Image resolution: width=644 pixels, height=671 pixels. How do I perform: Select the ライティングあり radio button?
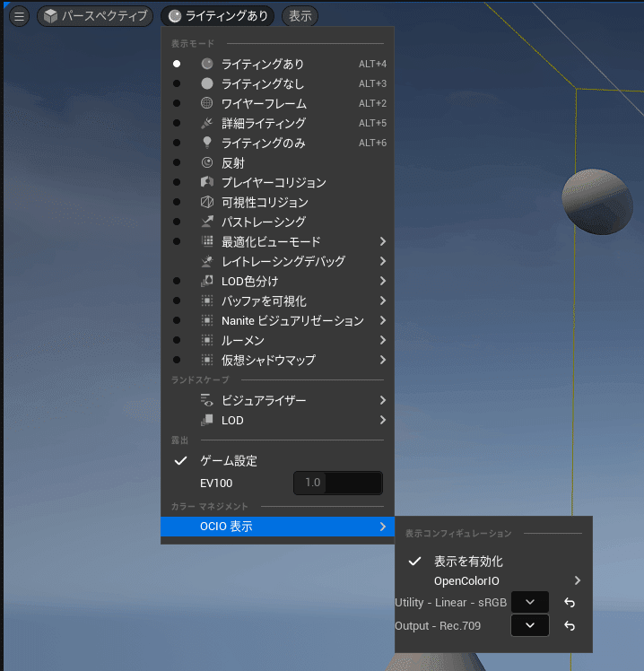pos(177,64)
